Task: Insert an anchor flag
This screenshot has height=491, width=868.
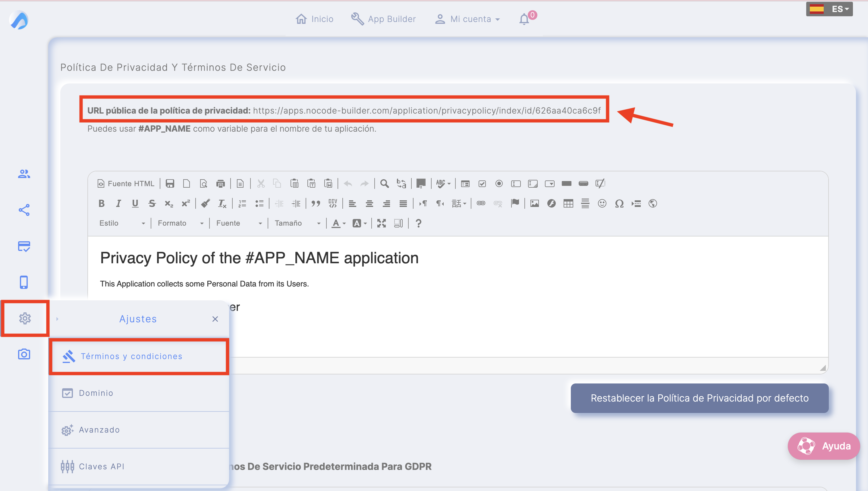Action: tap(515, 203)
